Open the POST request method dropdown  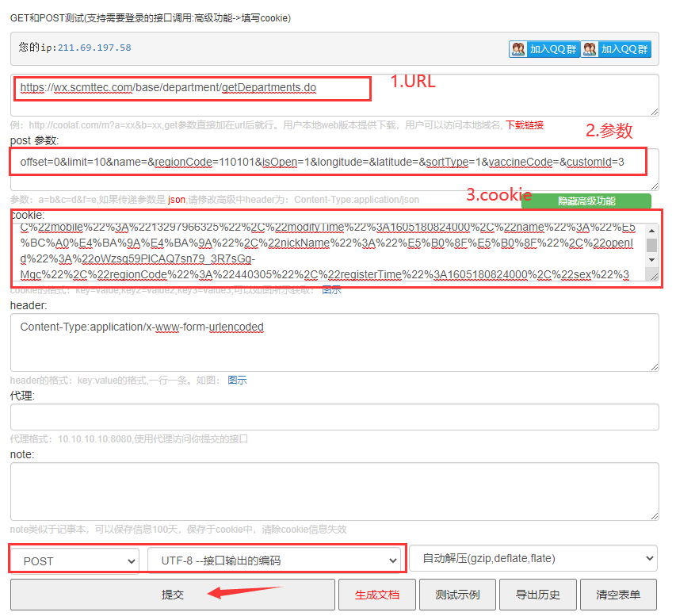click(x=75, y=561)
